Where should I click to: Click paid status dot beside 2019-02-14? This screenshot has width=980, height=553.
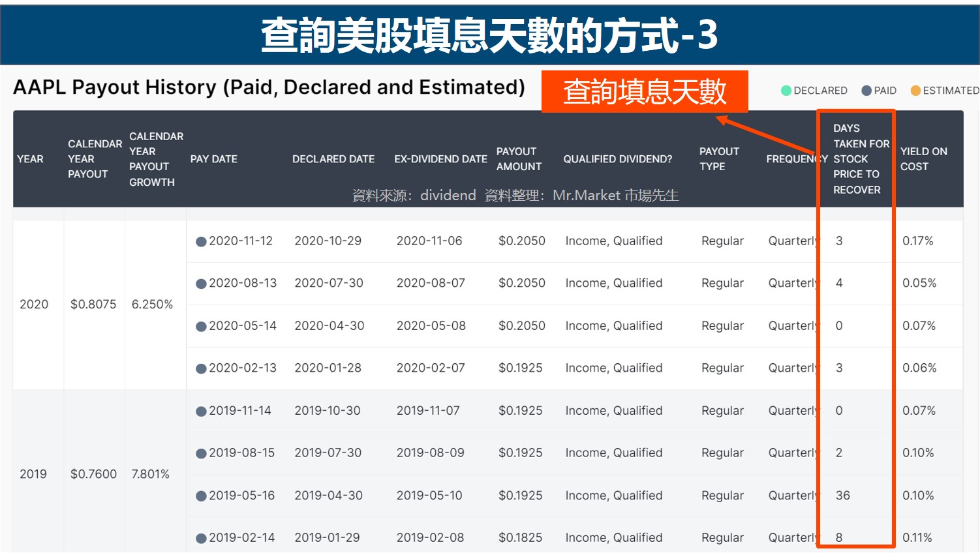[202, 539]
